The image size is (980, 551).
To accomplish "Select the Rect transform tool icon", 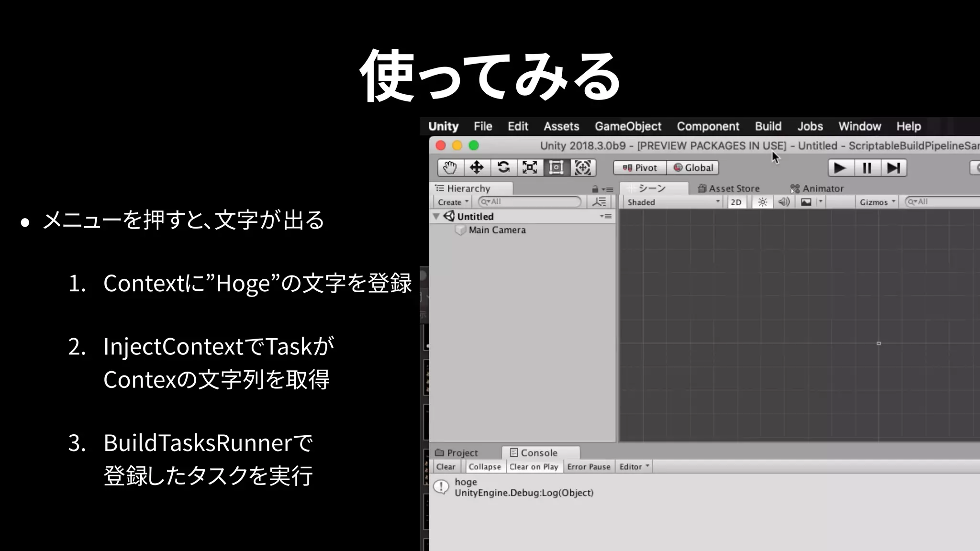I will pos(556,168).
